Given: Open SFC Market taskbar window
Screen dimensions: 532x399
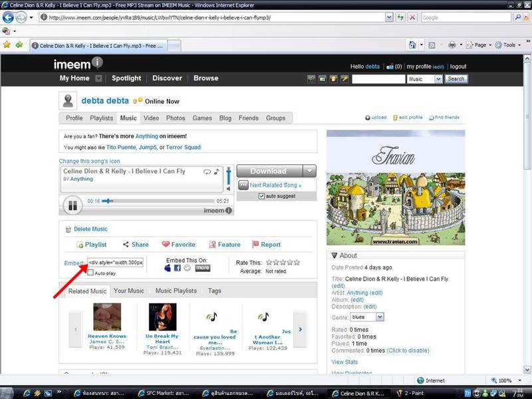Looking at the screenshot, I should point(164,393).
